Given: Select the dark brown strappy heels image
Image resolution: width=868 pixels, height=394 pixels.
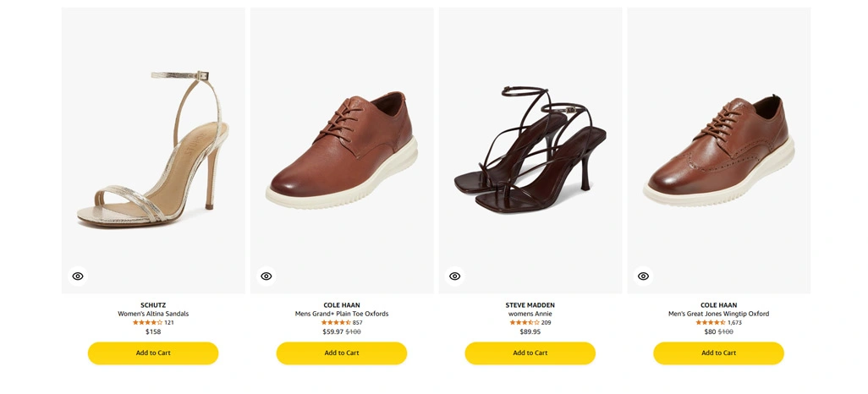Looking at the screenshot, I should (x=530, y=150).
